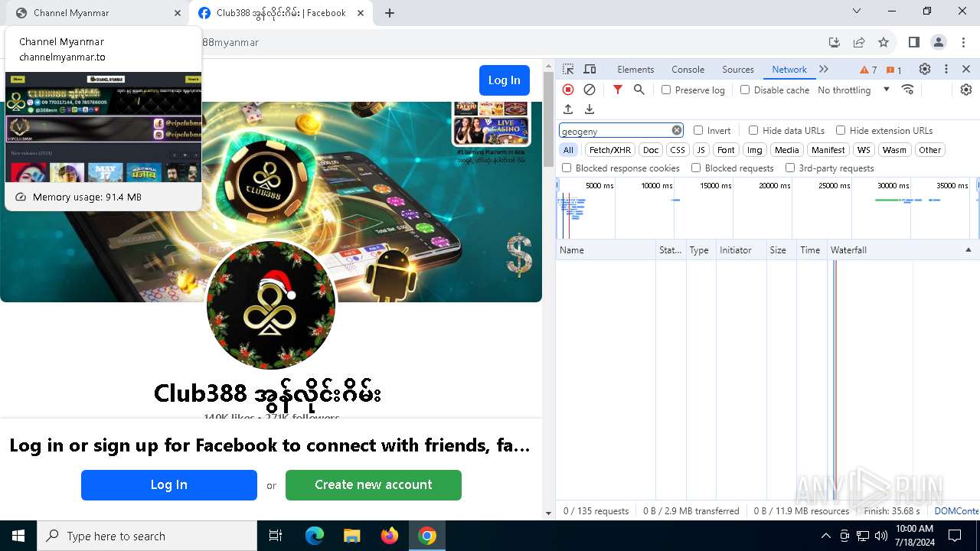
Task: Close the Channel Myanmar tab
Action: (178, 13)
